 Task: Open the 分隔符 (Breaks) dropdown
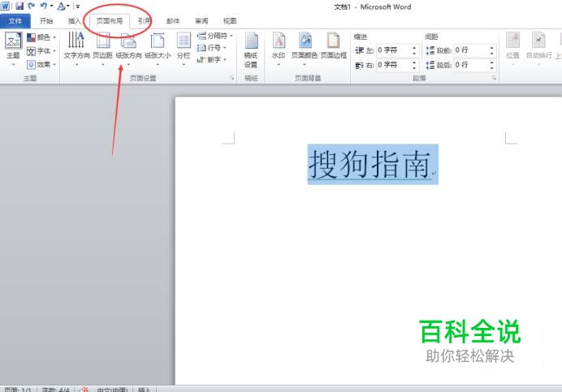[214, 36]
